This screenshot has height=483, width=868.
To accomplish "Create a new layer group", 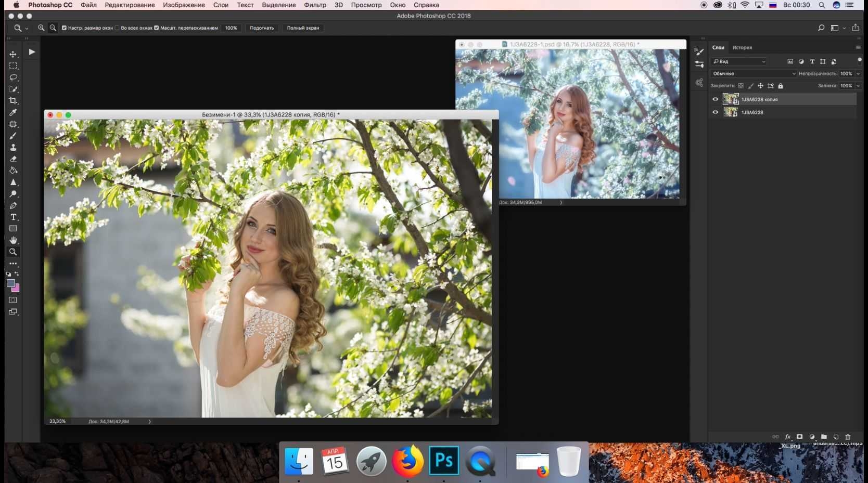I will 824,437.
